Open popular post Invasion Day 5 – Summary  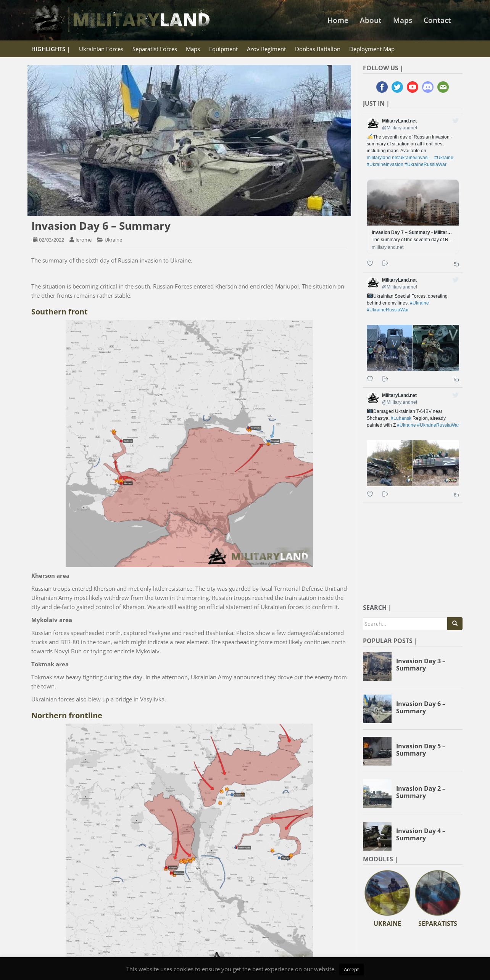coord(421,750)
